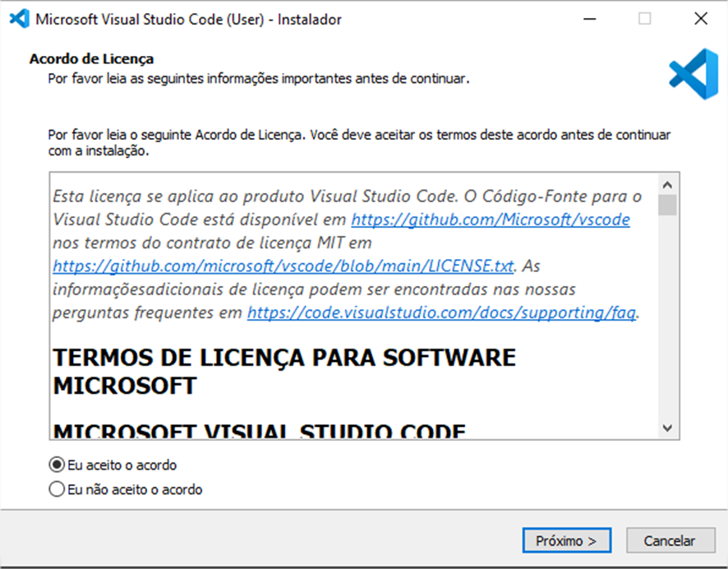Viewport: 728px width, 569px height.
Task: Open the github.com/Microsoft/vscode link
Action: (x=491, y=220)
